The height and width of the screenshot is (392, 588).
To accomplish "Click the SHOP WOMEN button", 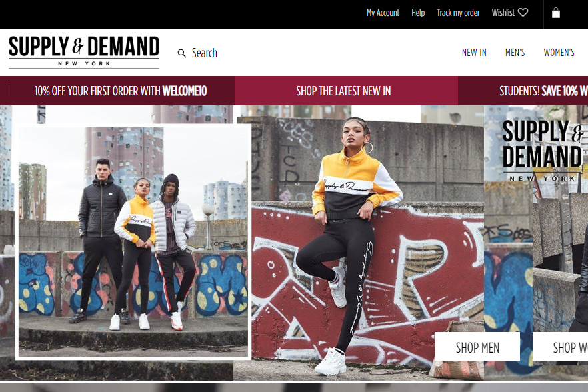I will (x=560, y=347).
